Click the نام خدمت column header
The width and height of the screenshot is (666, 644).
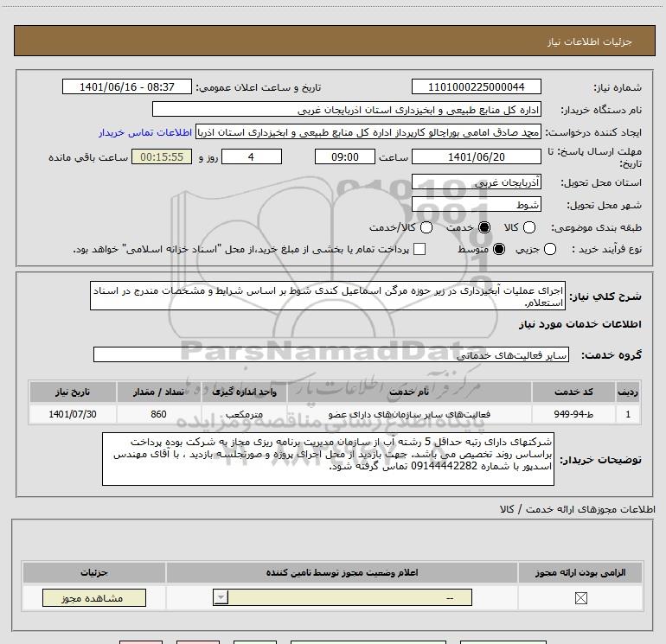[409, 392]
